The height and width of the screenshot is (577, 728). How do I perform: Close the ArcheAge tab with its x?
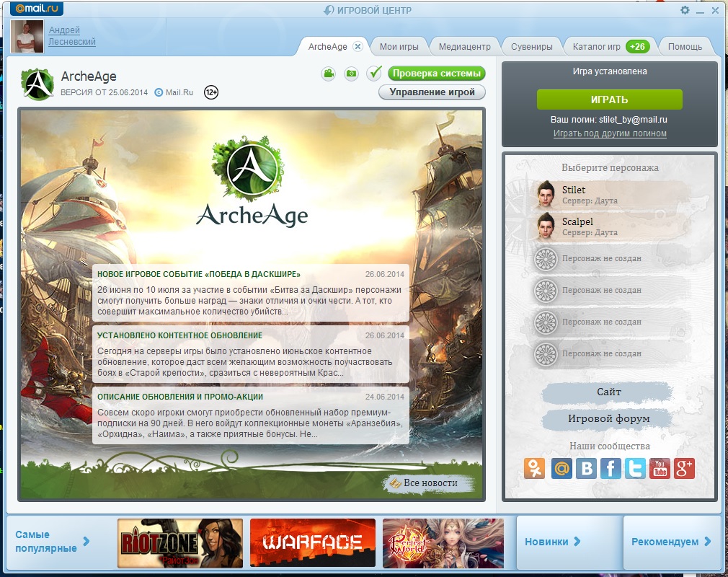[358, 46]
